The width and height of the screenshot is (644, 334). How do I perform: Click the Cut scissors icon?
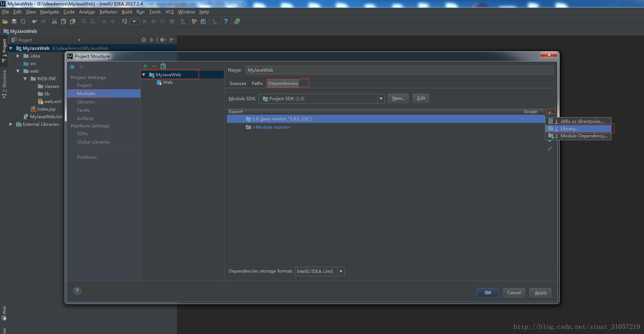(x=55, y=21)
